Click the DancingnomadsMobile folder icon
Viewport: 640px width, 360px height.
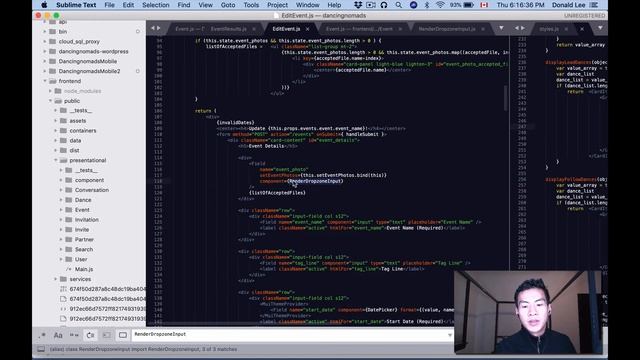(52, 61)
